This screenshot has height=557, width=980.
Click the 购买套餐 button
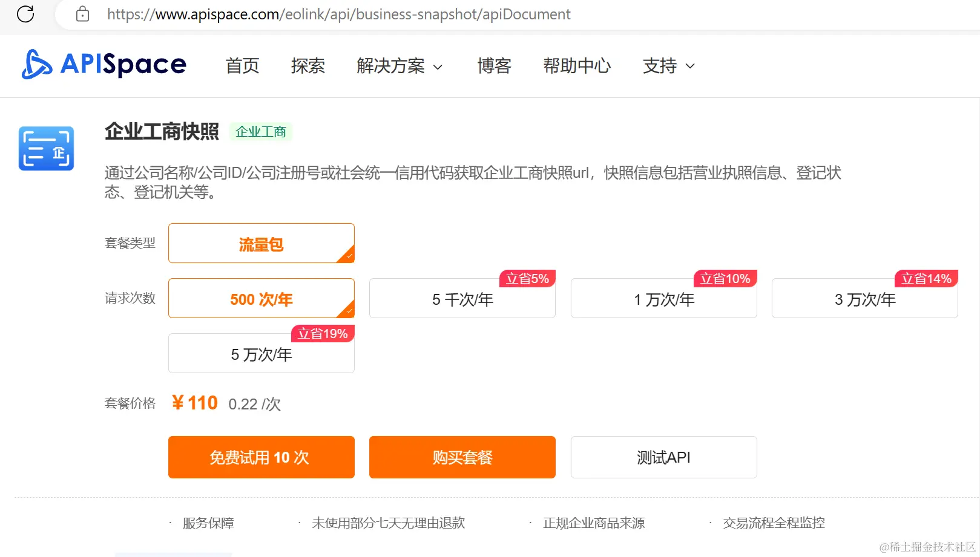coord(462,457)
